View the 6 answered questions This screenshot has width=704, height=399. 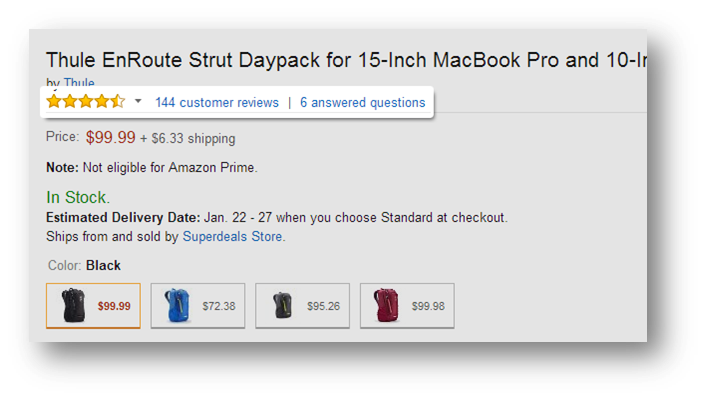tap(362, 103)
